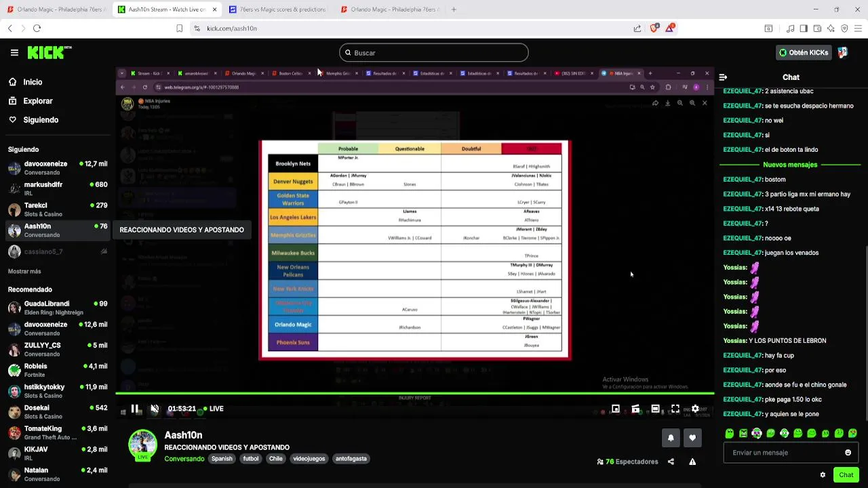This screenshot has width=868, height=488.
Task: Click the Obtén KICKs button
Action: click(x=804, y=52)
